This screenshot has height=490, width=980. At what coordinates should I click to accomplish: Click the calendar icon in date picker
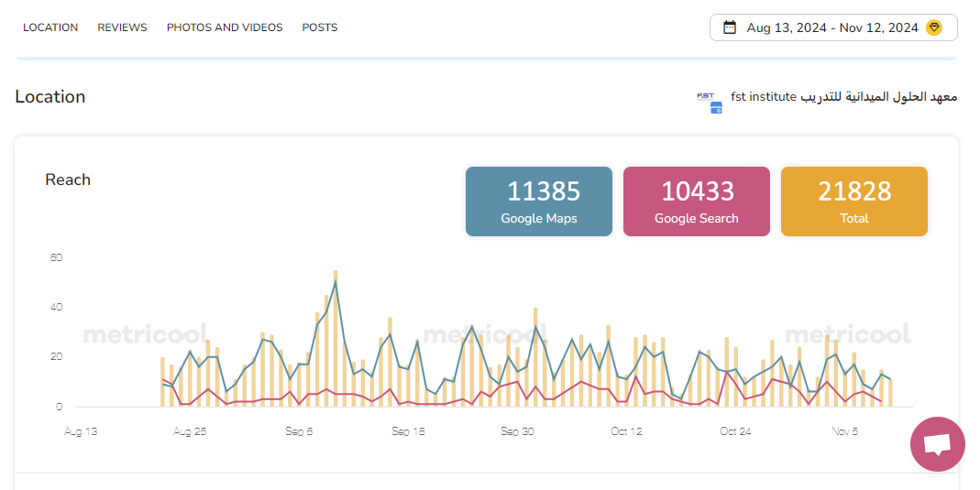click(x=730, y=27)
